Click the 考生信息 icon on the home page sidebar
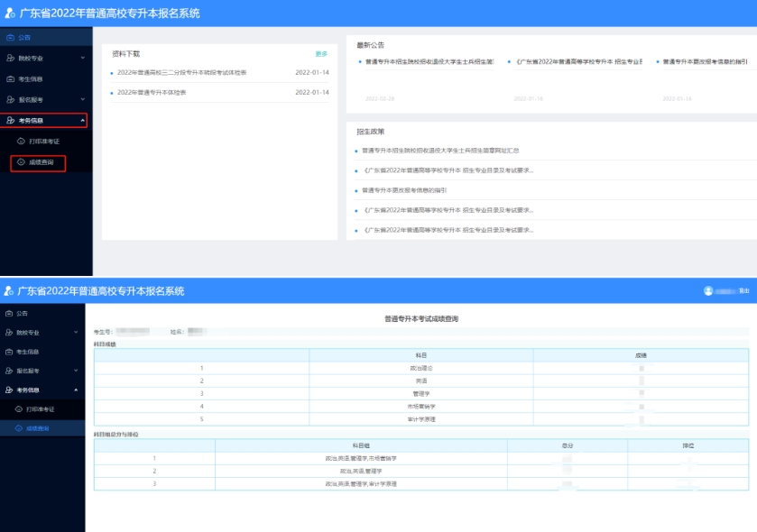This screenshot has height=532, width=757. click(10, 78)
